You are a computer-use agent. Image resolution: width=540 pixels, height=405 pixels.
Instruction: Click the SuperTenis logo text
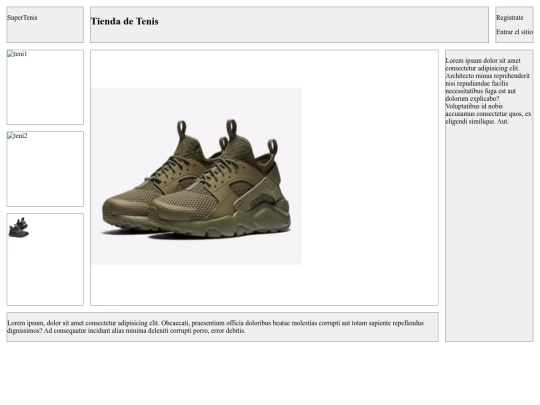22,18
